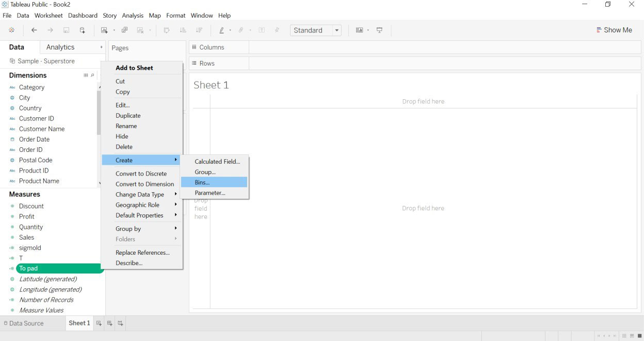Click the New Story tab icon at bottom

(x=120, y=323)
